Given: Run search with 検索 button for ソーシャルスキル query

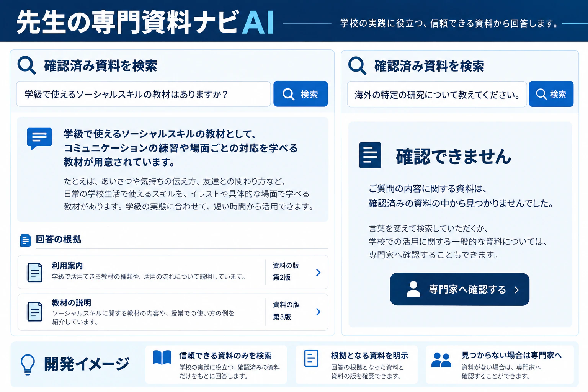Looking at the screenshot, I should (301, 94).
